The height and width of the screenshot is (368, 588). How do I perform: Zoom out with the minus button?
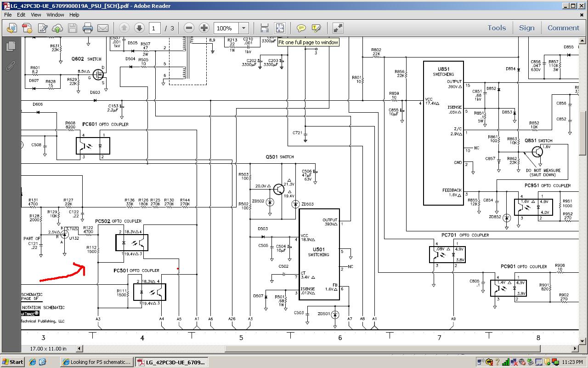pyautogui.click(x=189, y=28)
